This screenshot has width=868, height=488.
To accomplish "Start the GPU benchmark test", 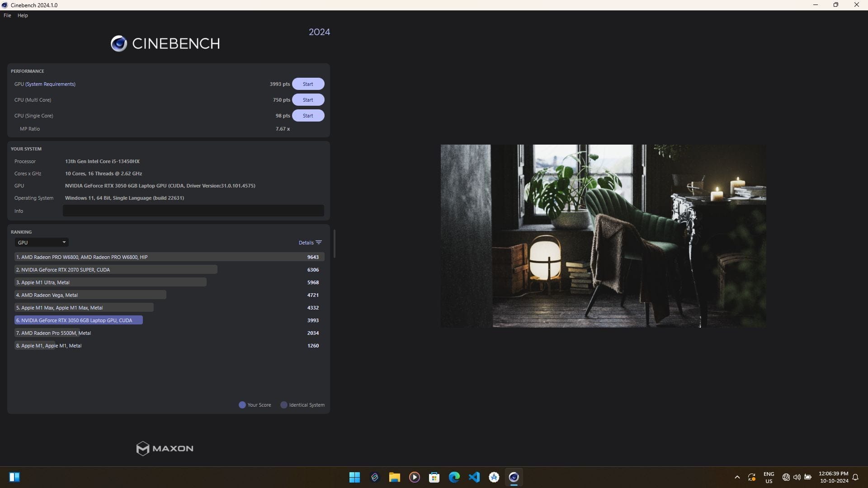I will [308, 84].
